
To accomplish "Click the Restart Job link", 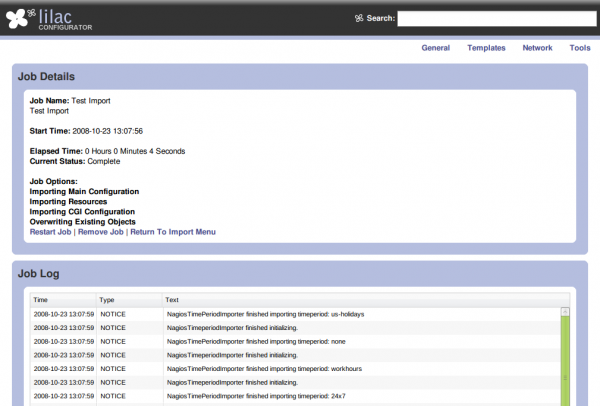I will pyautogui.click(x=51, y=232).
